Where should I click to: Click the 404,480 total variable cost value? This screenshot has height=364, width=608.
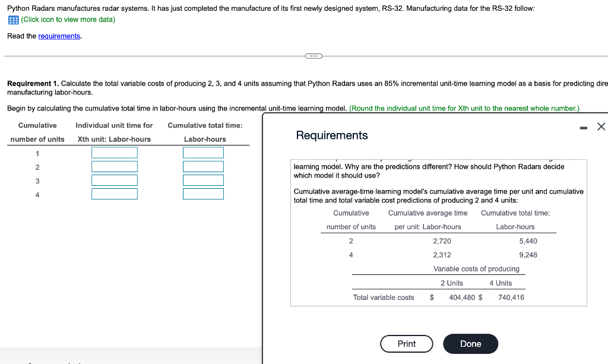point(462,297)
